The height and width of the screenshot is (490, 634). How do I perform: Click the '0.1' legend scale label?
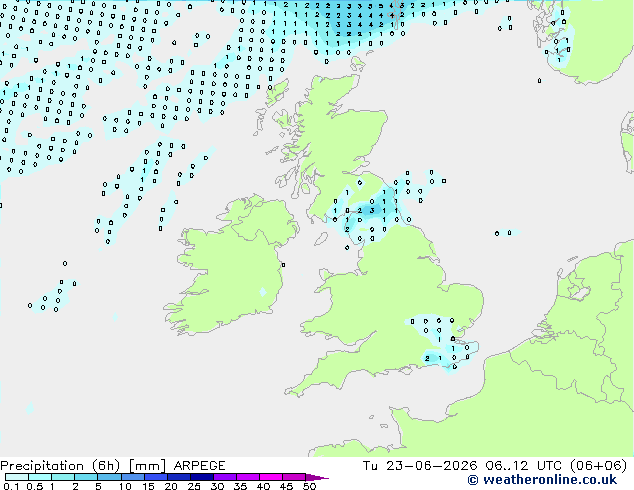pos(10,486)
